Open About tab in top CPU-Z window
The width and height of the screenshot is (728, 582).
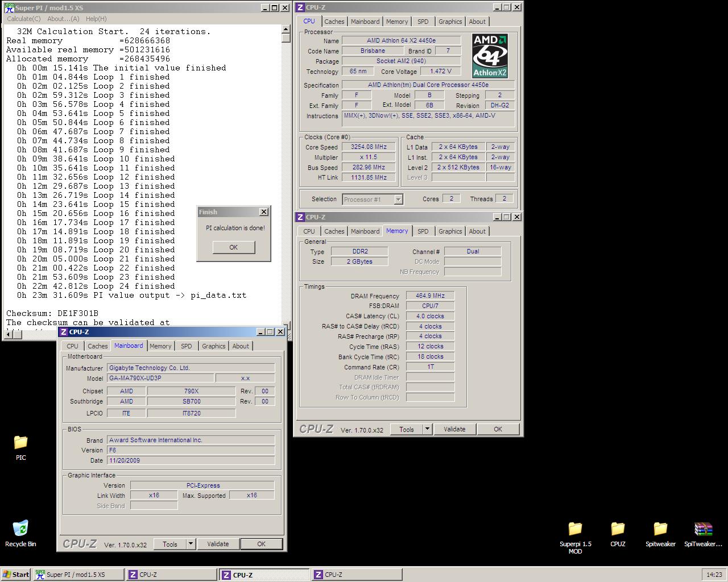[477, 22]
